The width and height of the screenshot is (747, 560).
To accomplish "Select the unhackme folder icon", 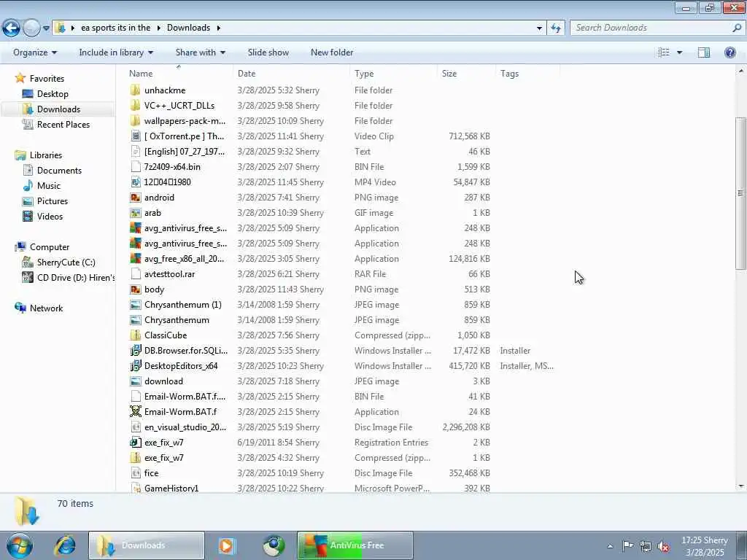I will 136,90.
